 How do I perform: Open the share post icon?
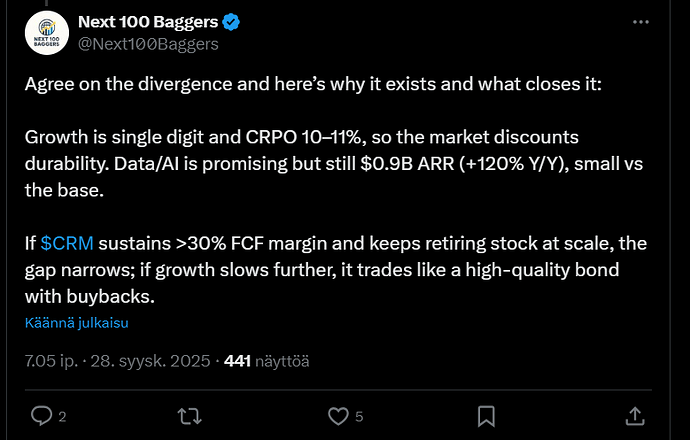point(635,416)
